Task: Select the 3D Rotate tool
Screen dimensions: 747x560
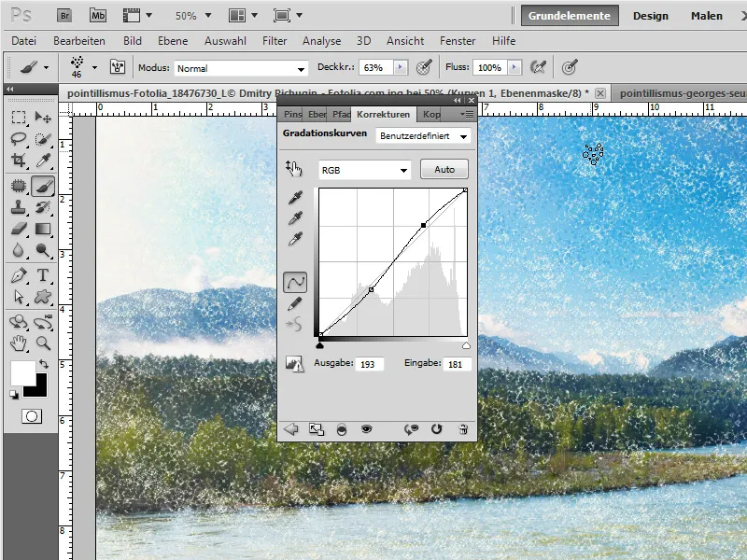Action: (x=19, y=322)
